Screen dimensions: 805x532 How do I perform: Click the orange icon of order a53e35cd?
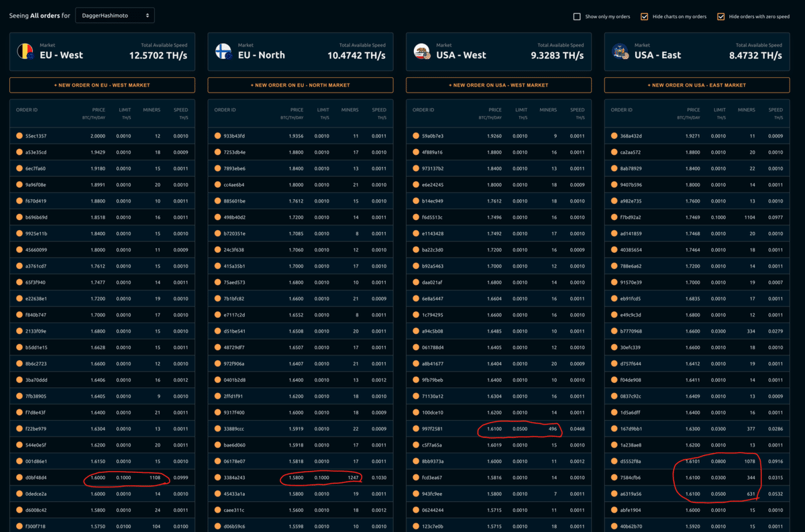pos(19,152)
